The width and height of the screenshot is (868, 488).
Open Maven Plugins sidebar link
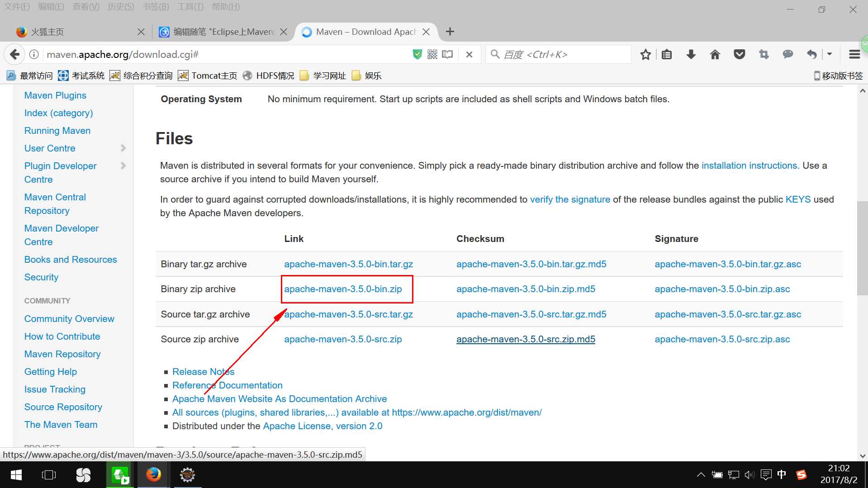point(55,95)
